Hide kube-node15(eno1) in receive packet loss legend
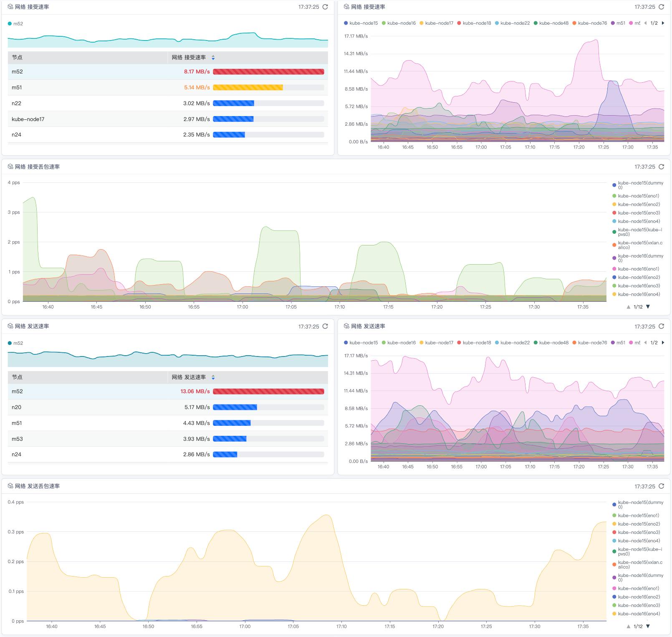This screenshot has height=637, width=672. pyautogui.click(x=638, y=196)
